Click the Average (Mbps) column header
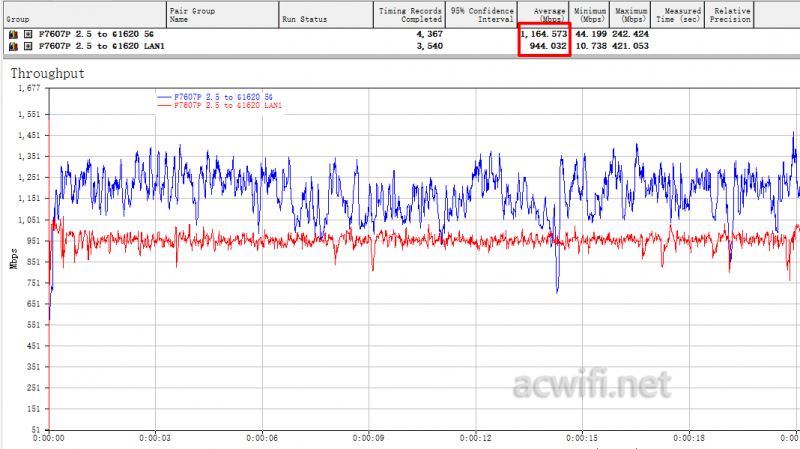This screenshot has height=449, width=800. [544, 15]
